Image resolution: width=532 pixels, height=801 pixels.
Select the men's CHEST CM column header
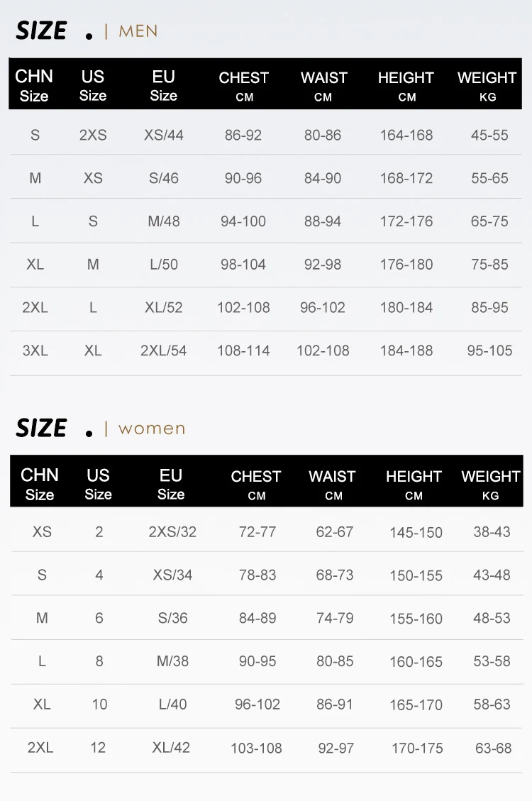tap(243, 85)
